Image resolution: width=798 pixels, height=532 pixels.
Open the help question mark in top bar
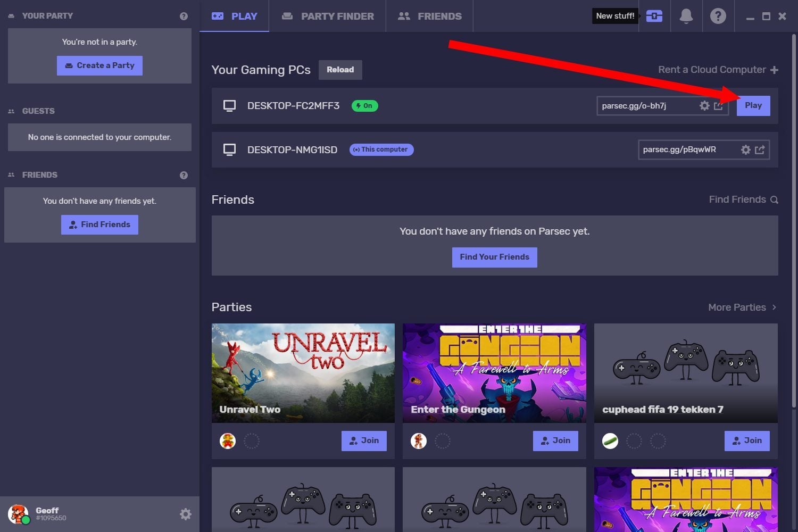pos(718,16)
